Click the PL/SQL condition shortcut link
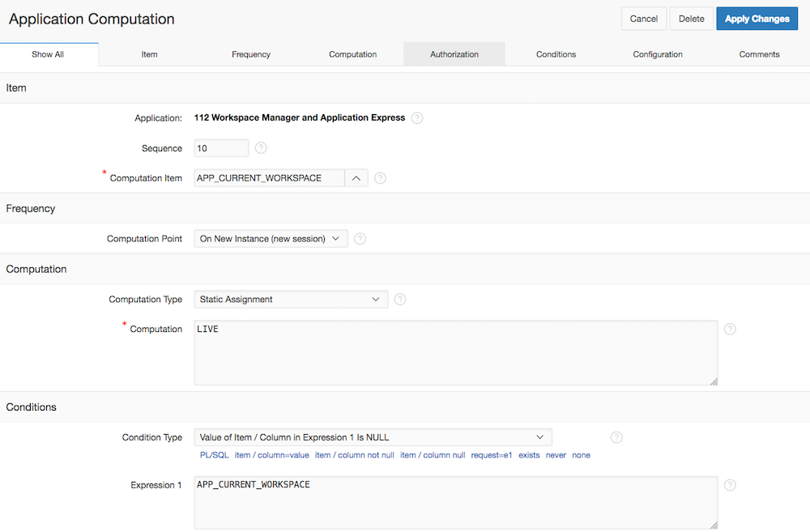The image size is (810, 532). 215,455
